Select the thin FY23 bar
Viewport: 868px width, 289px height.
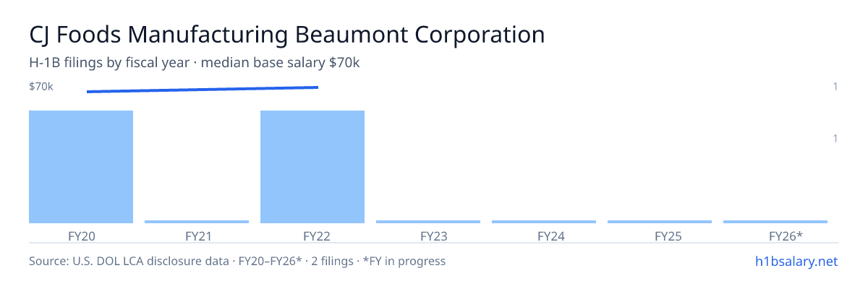428,222
